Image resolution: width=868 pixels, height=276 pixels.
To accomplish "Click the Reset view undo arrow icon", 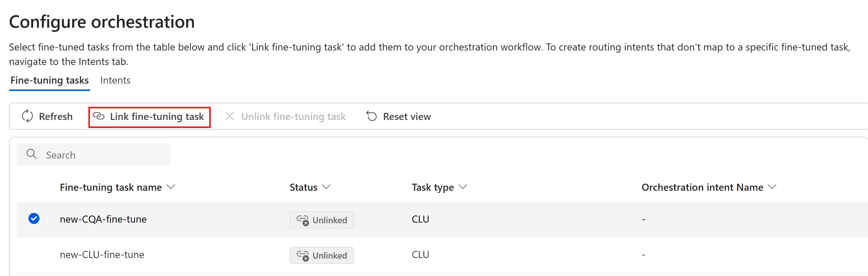I will (x=371, y=116).
